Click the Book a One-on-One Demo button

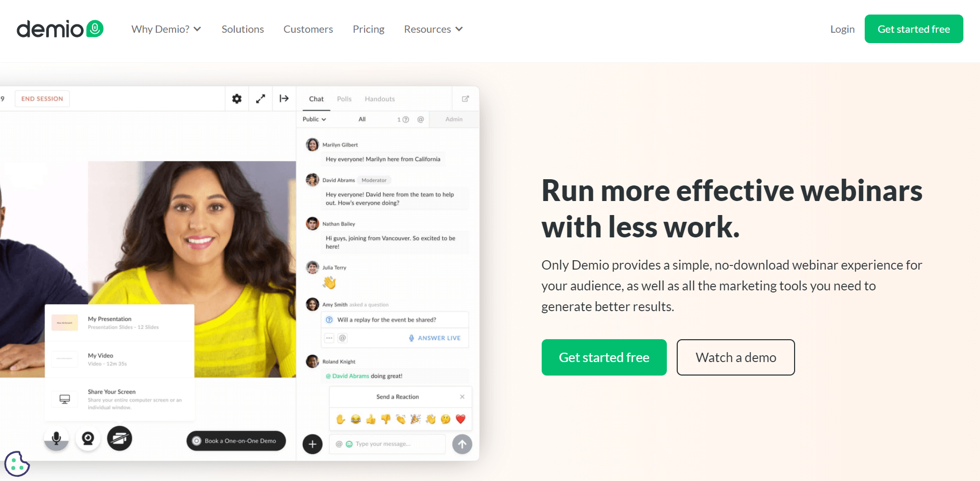coord(236,441)
